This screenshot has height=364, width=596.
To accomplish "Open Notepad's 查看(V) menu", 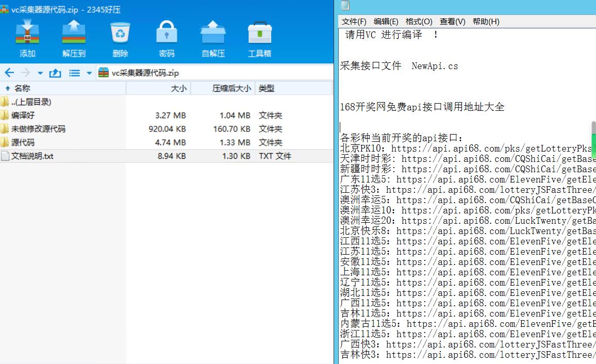I will [x=452, y=22].
